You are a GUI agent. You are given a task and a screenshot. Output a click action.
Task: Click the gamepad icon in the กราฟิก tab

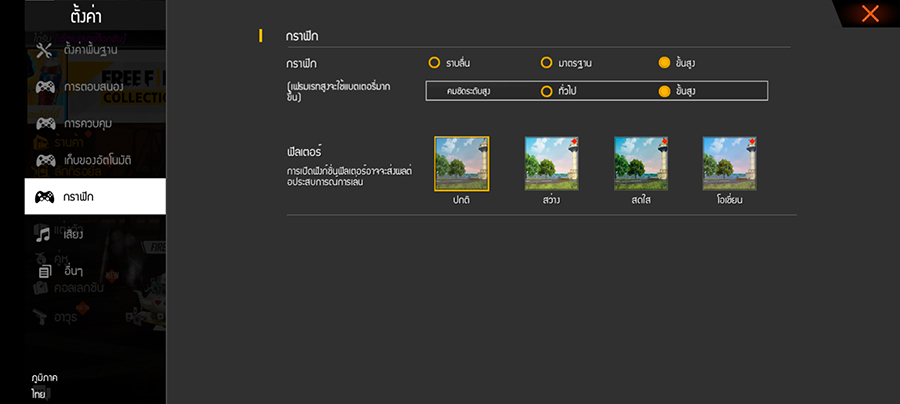click(x=45, y=196)
